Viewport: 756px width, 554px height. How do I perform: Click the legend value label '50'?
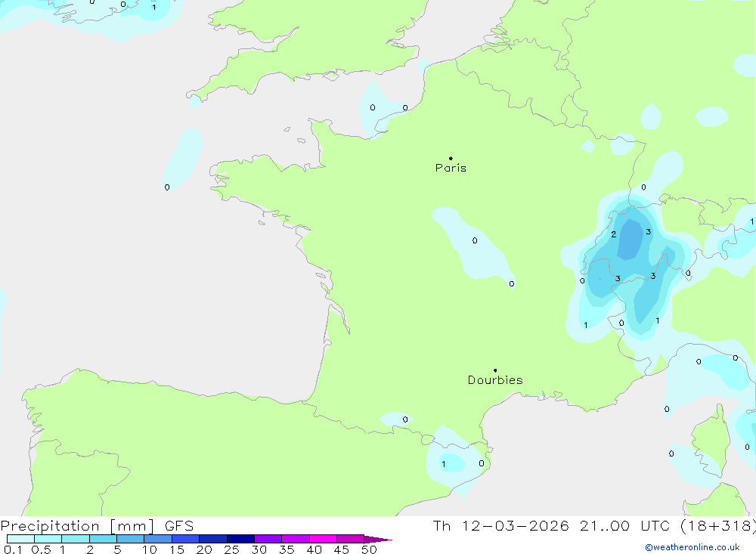(370, 549)
